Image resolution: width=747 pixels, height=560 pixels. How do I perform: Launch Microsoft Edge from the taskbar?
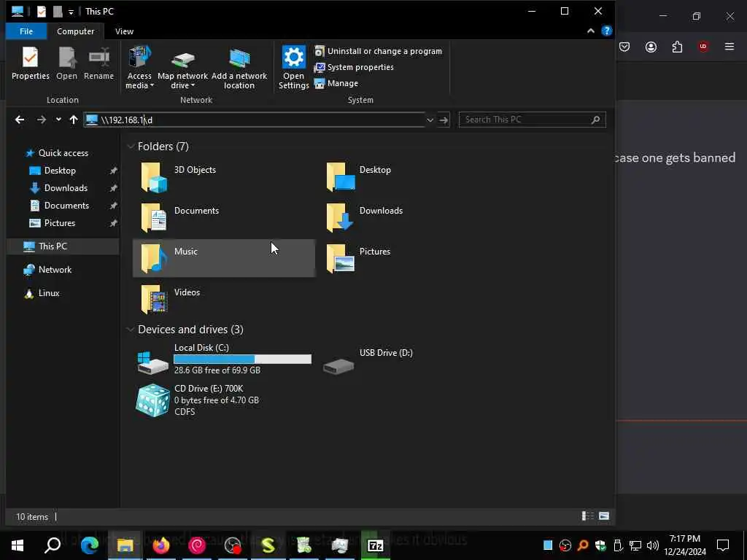click(x=89, y=545)
